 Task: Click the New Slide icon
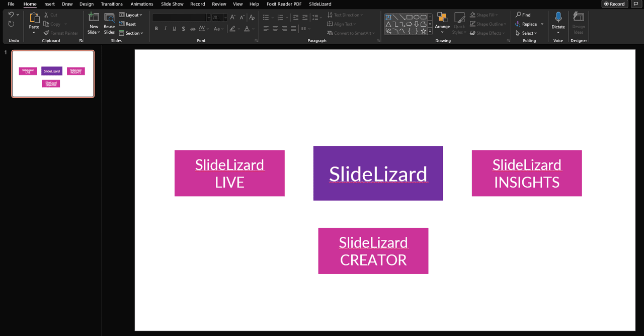point(94,18)
